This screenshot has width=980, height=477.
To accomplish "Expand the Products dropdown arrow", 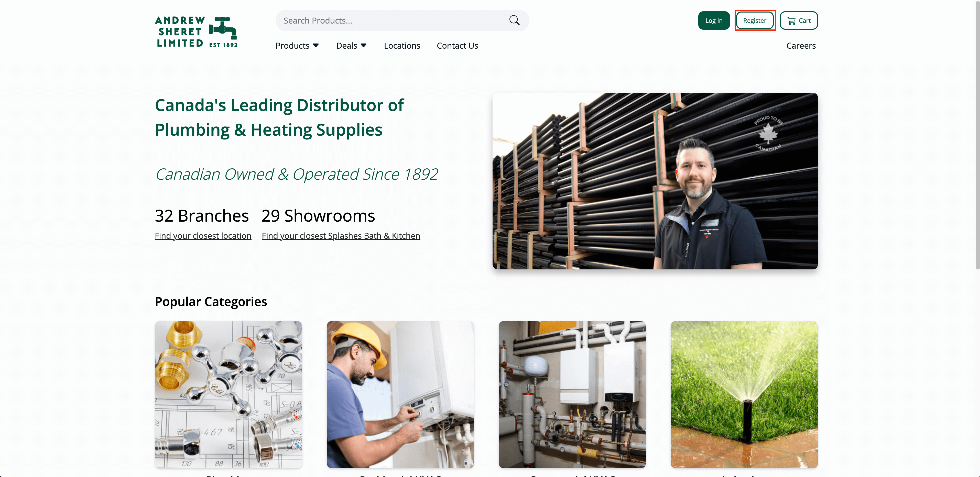I will 316,46.
